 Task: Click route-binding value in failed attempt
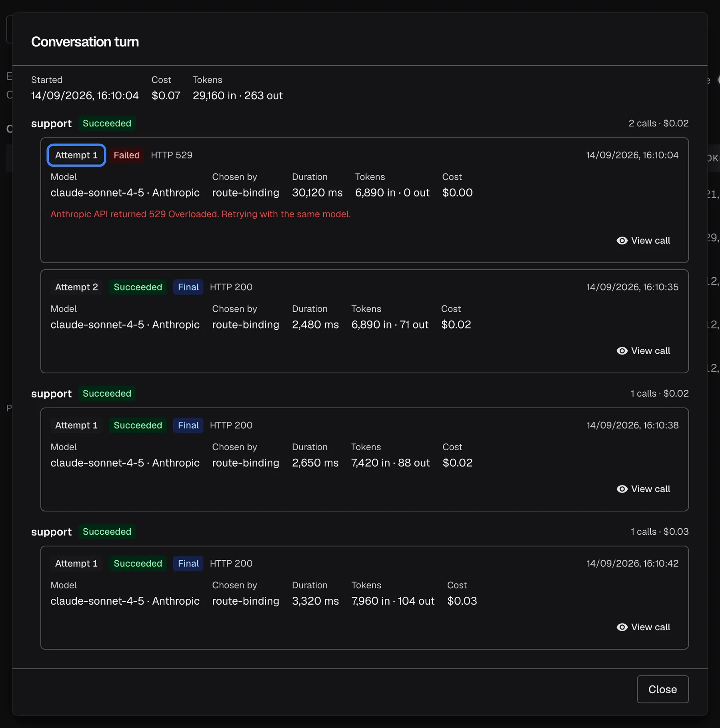tap(246, 193)
